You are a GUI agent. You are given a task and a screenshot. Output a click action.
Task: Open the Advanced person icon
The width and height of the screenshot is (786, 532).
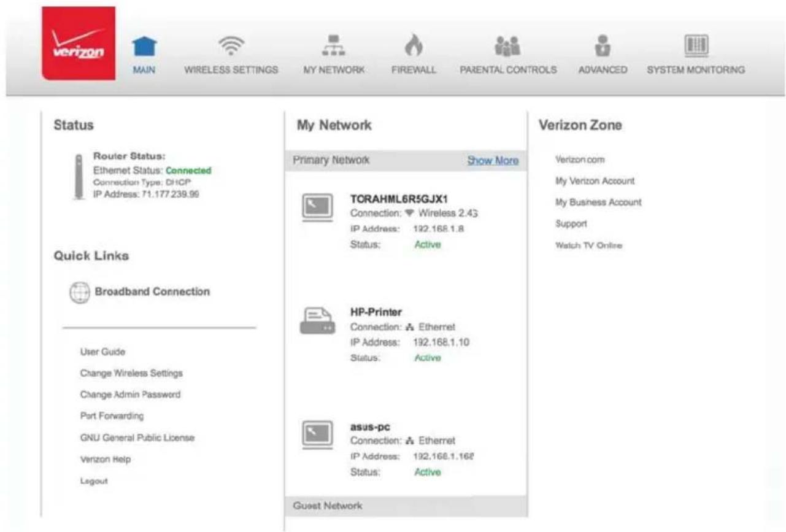point(603,45)
